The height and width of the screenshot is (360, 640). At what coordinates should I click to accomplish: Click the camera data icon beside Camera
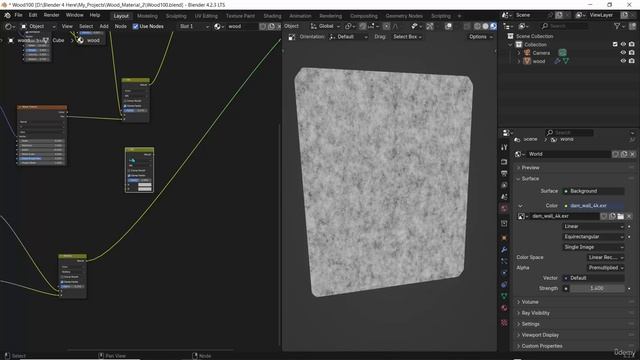pyautogui.click(x=562, y=52)
